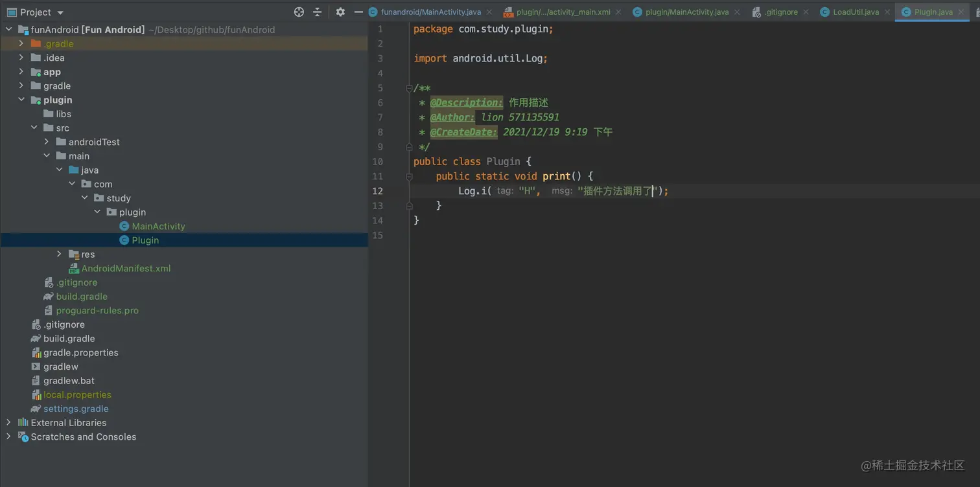This screenshot has height=487, width=980.
Task: Collapse the src folder
Action: tap(34, 128)
